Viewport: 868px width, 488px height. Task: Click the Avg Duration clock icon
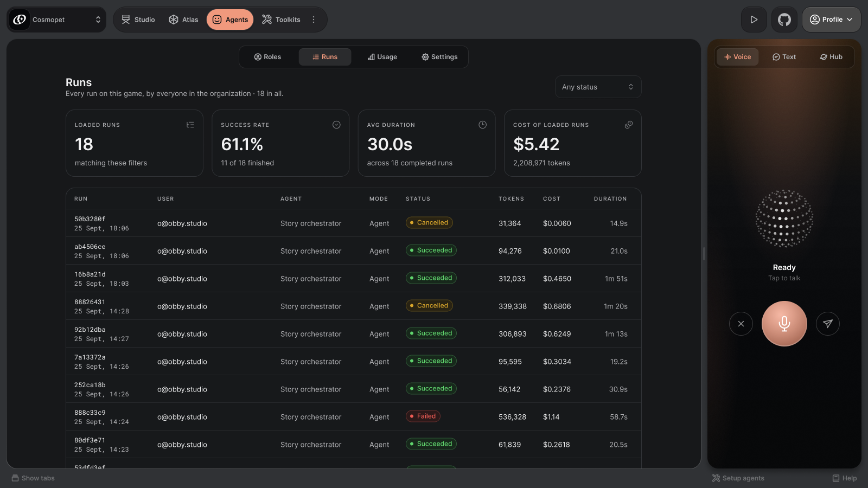click(482, 125)
